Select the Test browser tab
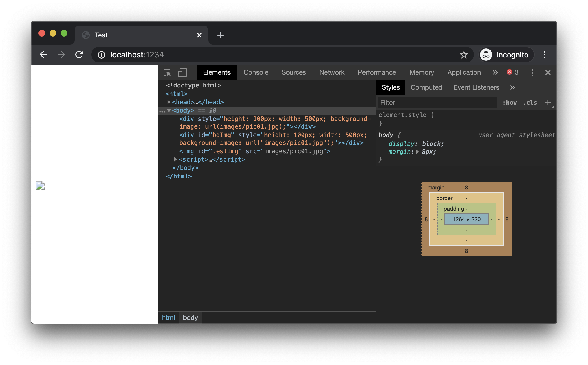This screenshot has width=588, height=365. point(141,35)
